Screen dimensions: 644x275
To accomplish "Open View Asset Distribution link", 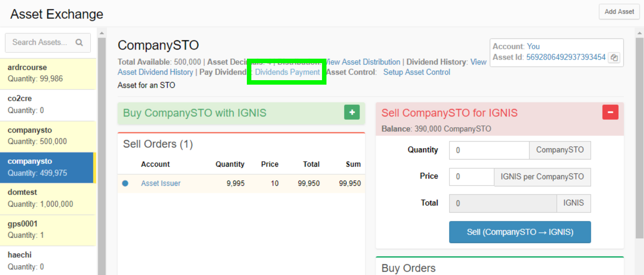I will pos(362,62).
